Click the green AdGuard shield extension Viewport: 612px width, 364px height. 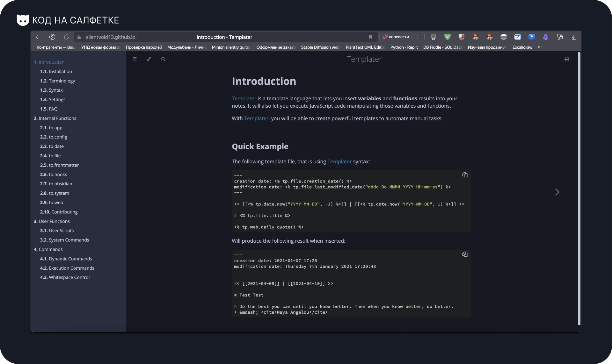pos(448,37)
